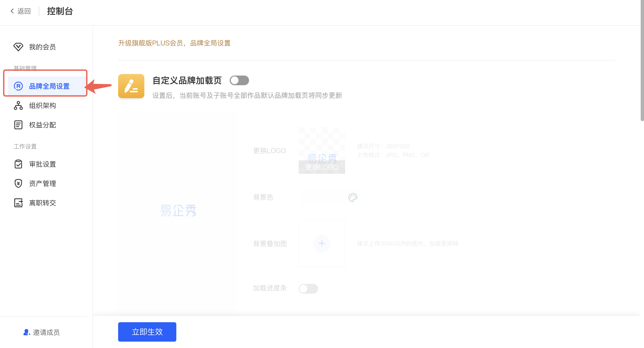Click the organization tree icon
This screenshot has height=348, width=644.
coord(18,106)
